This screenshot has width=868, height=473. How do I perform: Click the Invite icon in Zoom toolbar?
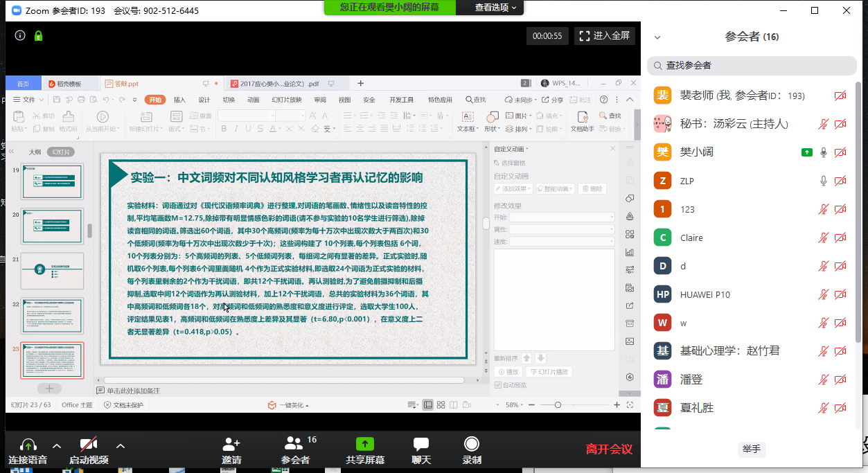tap(231, 445)
